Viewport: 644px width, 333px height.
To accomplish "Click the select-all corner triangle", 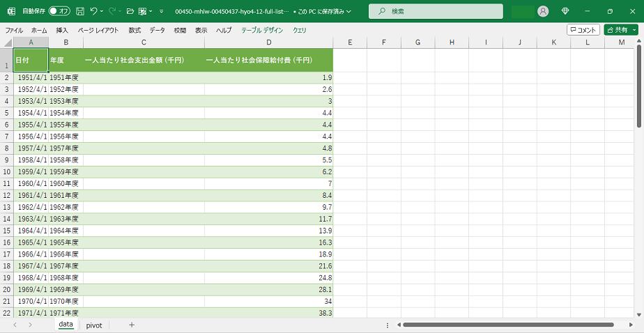I will point(6,42).
